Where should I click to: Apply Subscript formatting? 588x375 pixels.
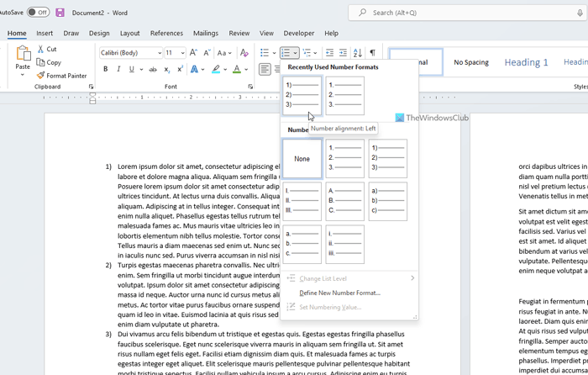click(167, 69)
